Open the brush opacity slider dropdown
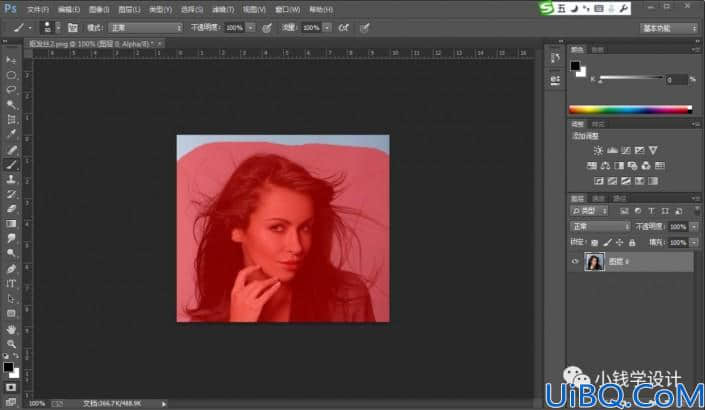Viewport: 705px width, 410px height. coord(251,28)
